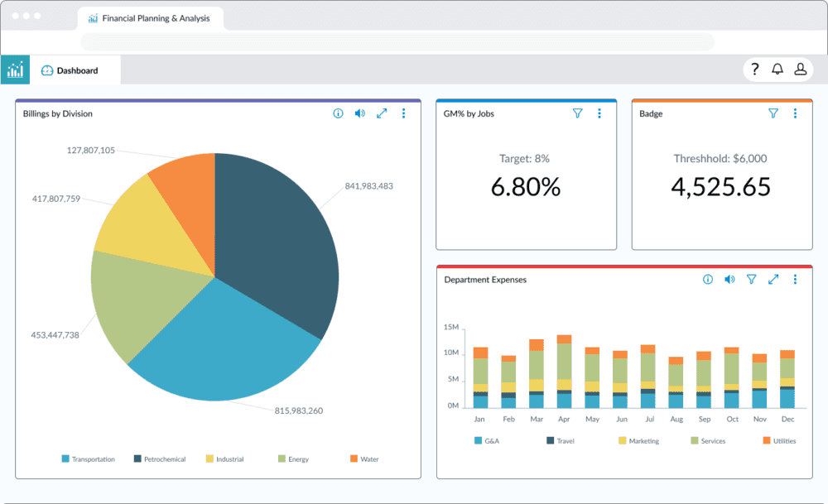The height and width of the screenshot is (504, 828).
Task: Open the filter on the Badge panel
Action: click(773, 113)
